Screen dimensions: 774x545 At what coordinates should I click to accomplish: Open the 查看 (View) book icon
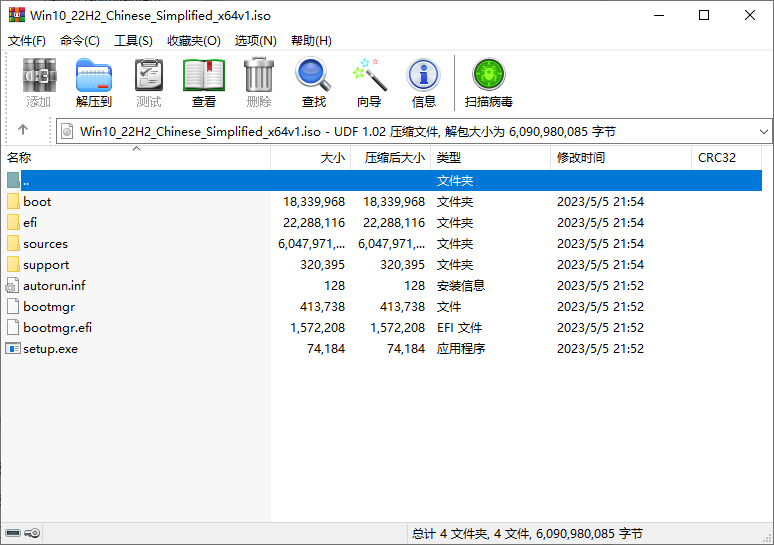[204, 75]
